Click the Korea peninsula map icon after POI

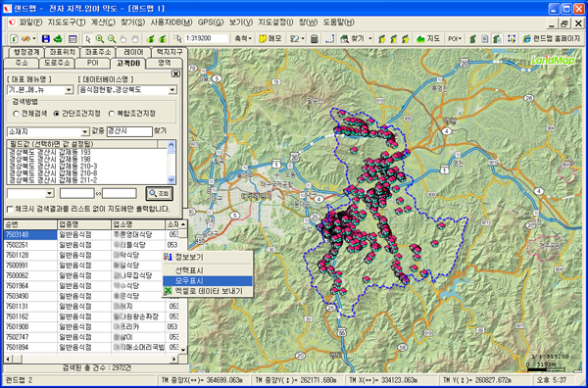point(473,38)
